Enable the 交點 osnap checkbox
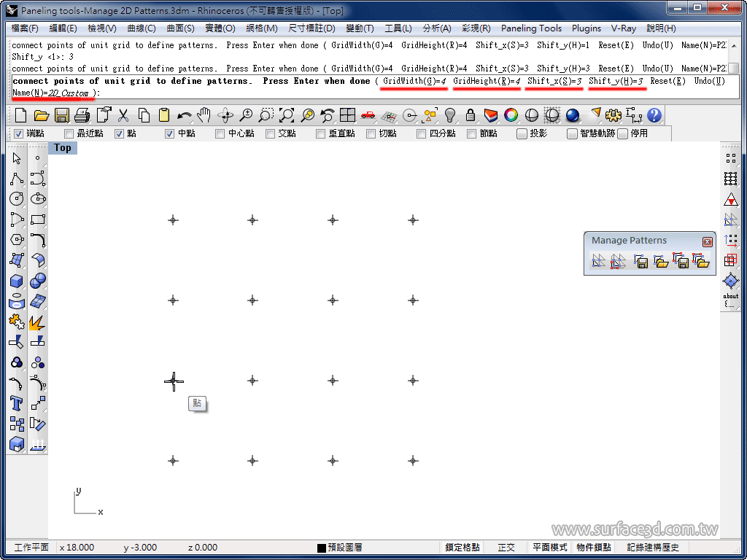The width and height of the screenshot is (747, 560). click(x=270, y=134)
